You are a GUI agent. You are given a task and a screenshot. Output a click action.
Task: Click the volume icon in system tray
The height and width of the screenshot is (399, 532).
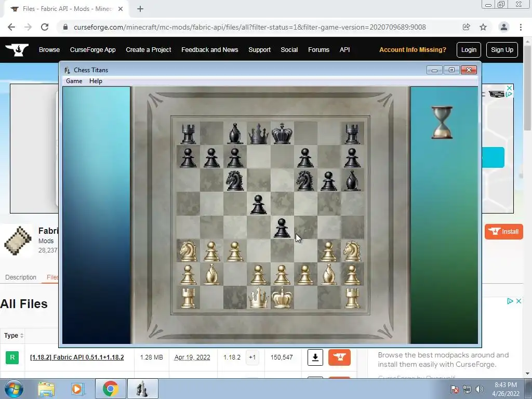coord(480,389)
